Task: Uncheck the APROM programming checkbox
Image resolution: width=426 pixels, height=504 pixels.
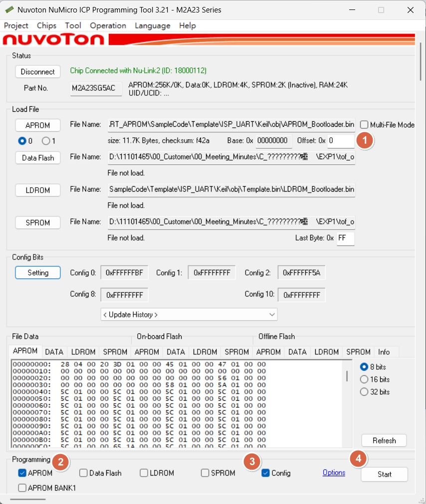Action: pos(22,473)
